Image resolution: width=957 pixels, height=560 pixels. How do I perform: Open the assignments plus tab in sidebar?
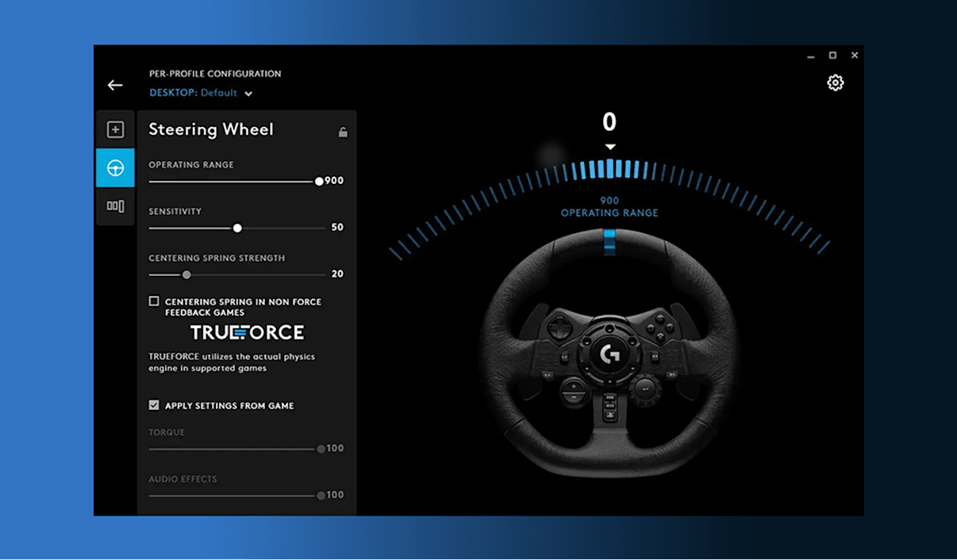pos(116,129)
